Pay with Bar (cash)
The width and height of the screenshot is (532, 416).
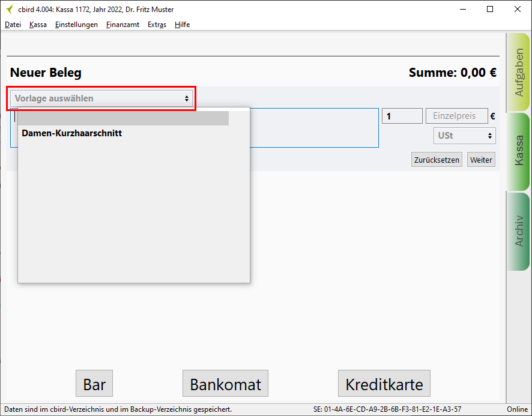pyautogui.click(x=94, y=384)
